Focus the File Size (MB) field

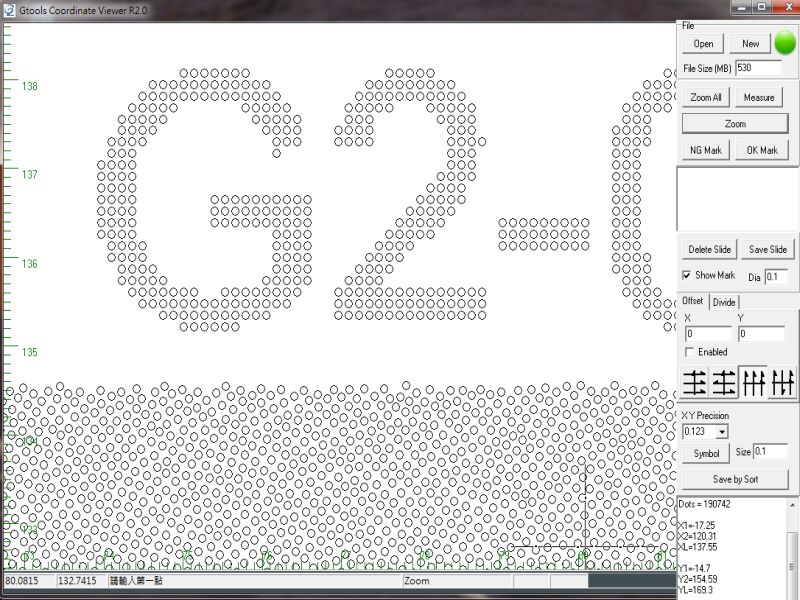(x=758, y=68)
